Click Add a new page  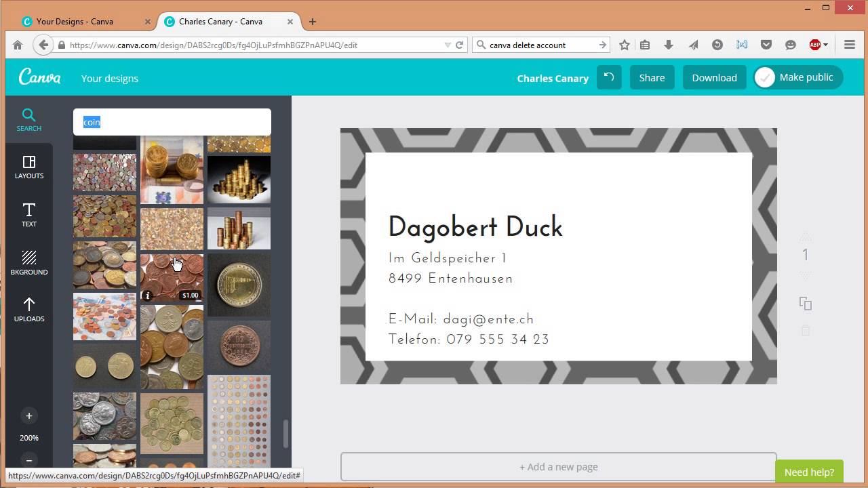pyautogui.click(x=558, y=467)
